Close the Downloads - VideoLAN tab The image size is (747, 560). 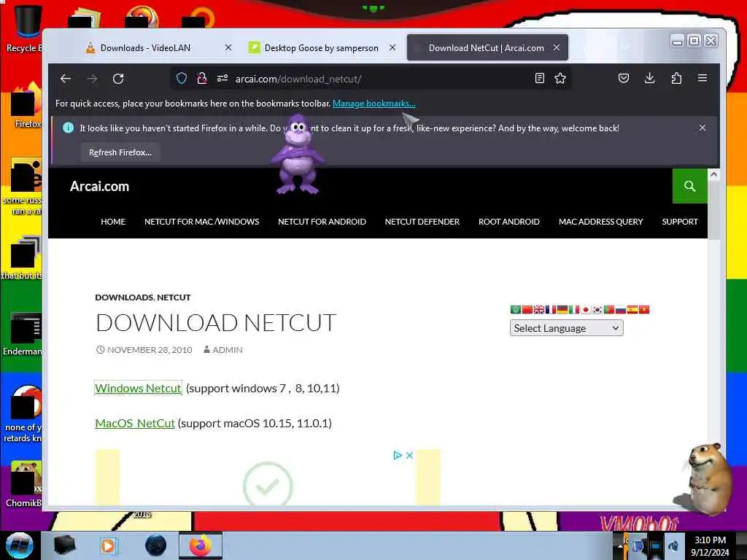[x=228, y=47]
